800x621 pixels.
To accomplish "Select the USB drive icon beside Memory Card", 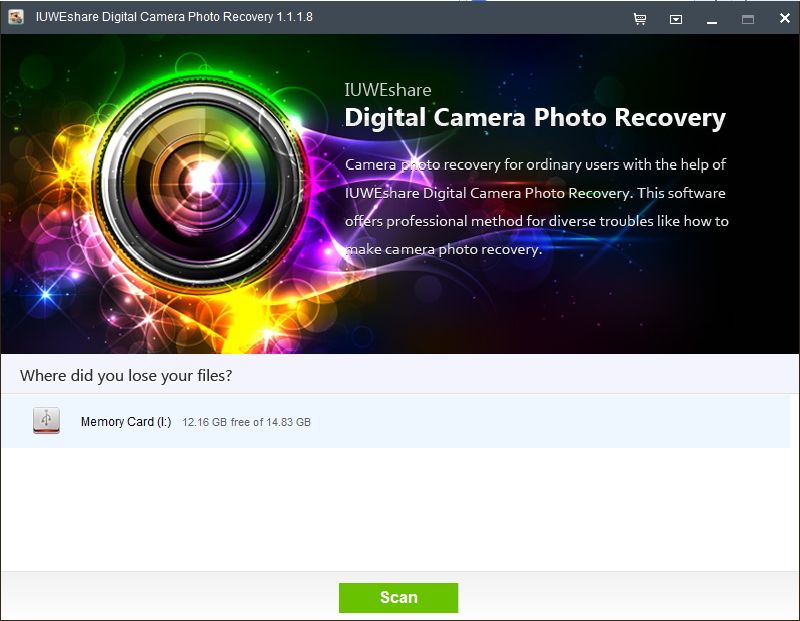I will 46,420.
